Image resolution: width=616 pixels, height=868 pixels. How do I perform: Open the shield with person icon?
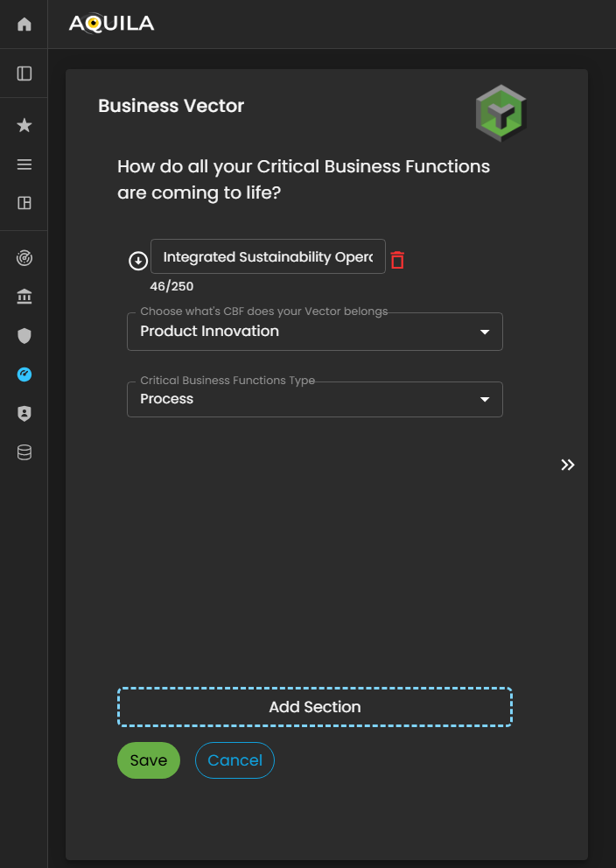coord(24,414)
